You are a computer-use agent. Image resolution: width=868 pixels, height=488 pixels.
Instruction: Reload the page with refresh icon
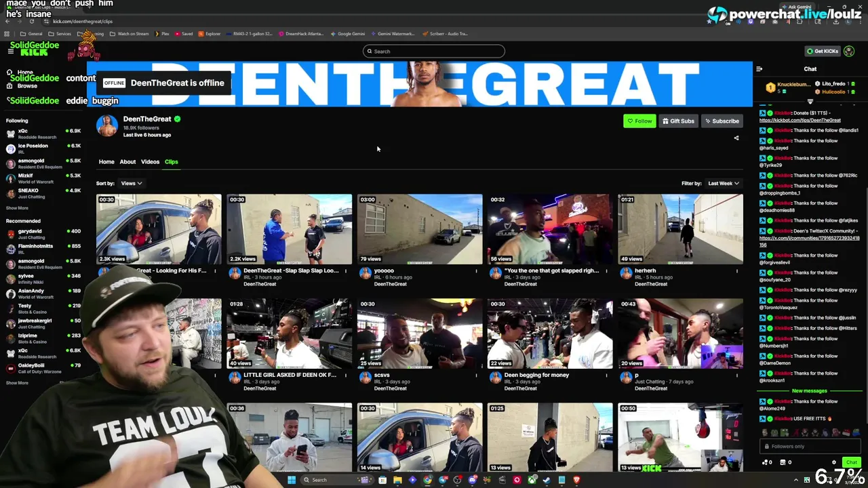32,21
